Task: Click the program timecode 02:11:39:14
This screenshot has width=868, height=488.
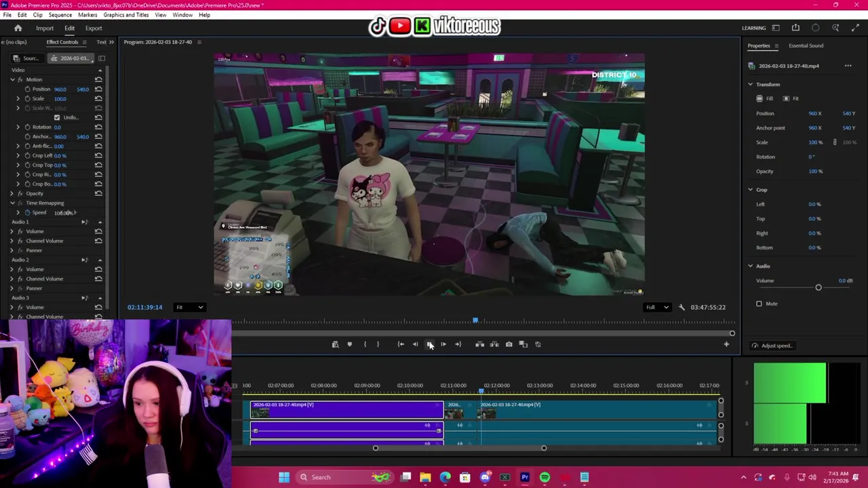Action: point(144,307)
